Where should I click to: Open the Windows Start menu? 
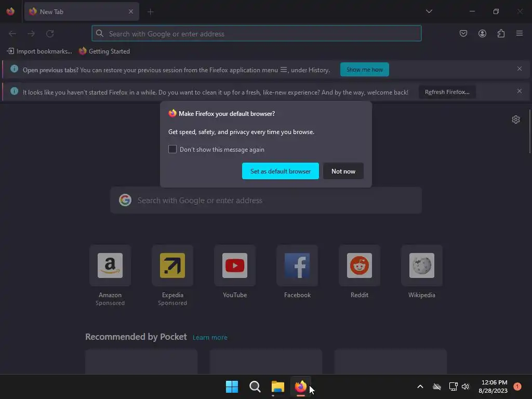[x=232, y=387]
